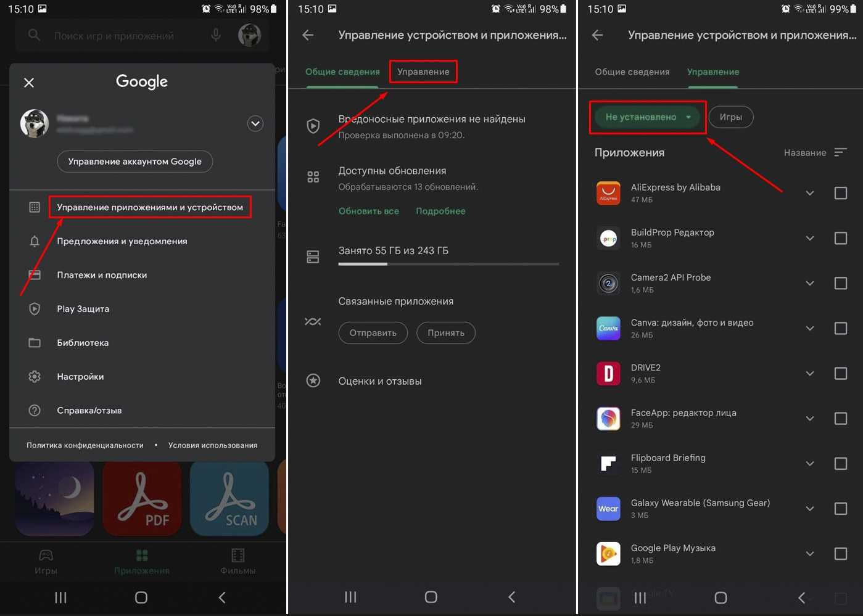Expand the Flipboard Briefing row chevron
The width and height of the screenshot is (863, 616).
[x=810, y=464]
